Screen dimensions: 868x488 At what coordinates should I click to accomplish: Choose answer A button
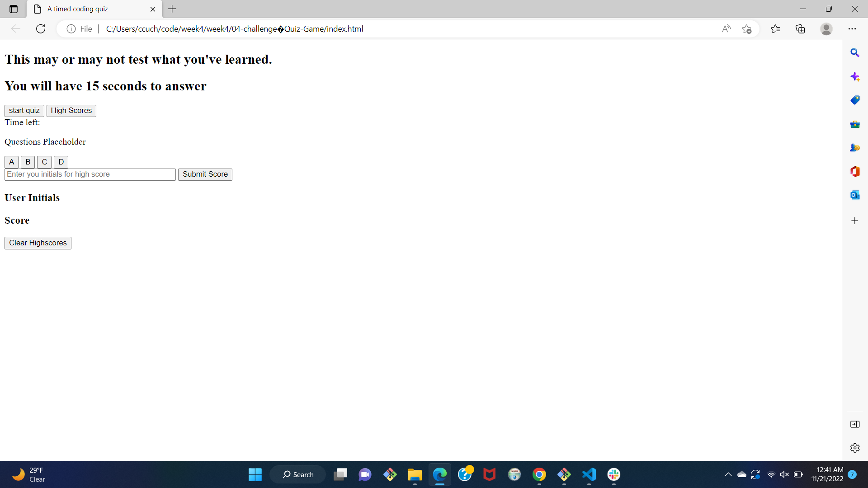click(x=12, y=162)
